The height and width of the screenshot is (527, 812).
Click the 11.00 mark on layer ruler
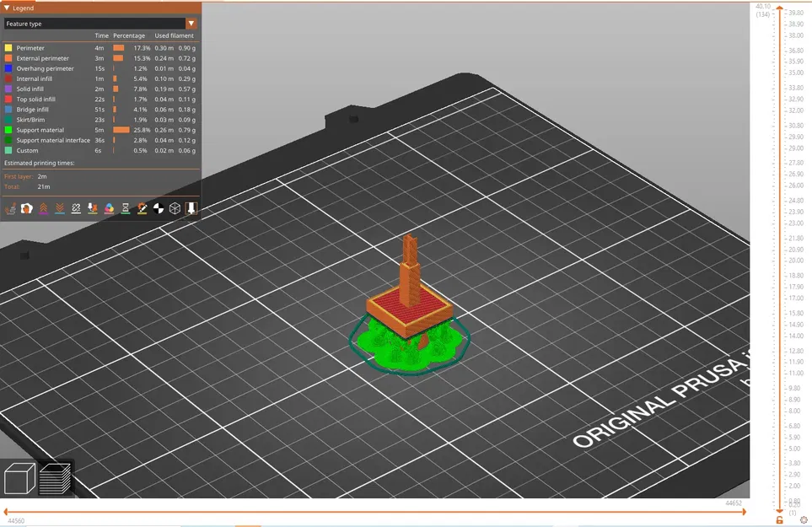(796, 374)
